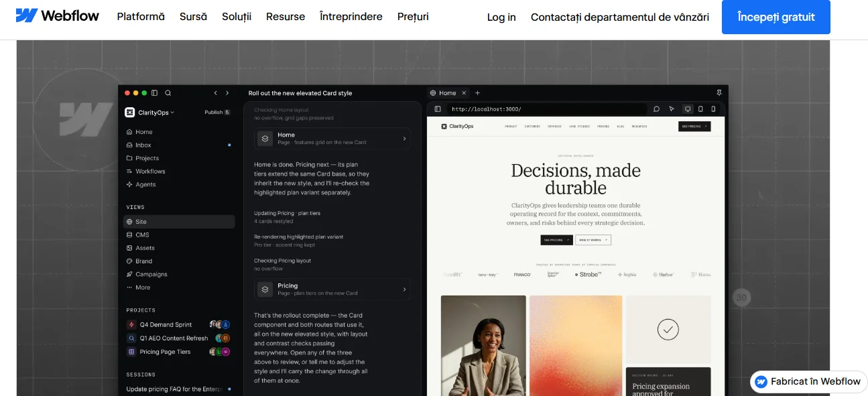Toggle the sidebar panel icon beside the traffic lights
Image resolution: width=868 pixels, height=396 pixels.
click(155, 93)
